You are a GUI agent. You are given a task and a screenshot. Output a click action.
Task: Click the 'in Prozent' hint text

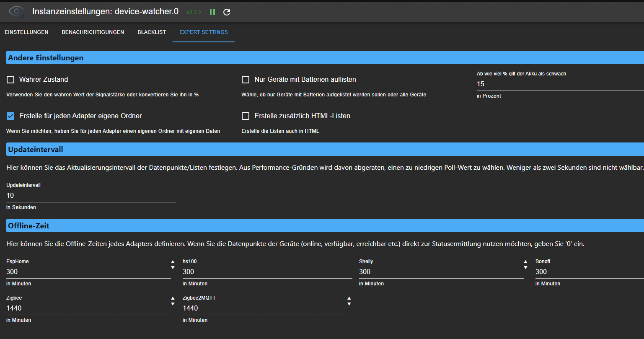[489, 96]
